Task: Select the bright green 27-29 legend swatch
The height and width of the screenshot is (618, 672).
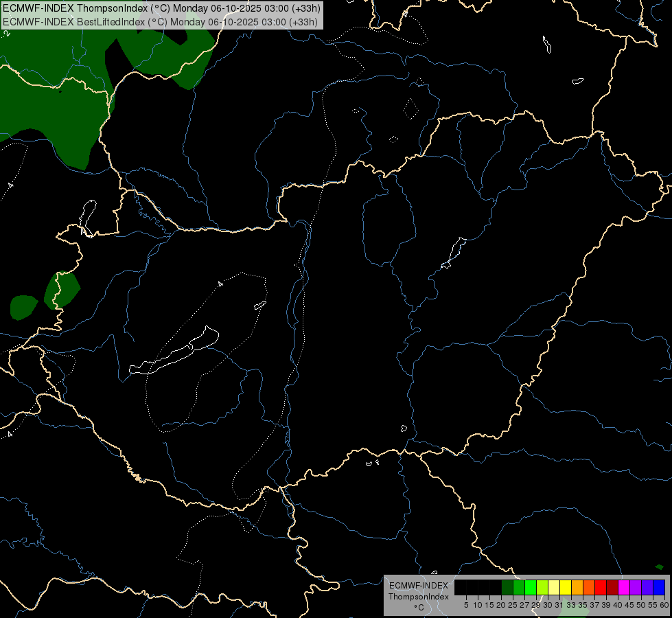Action: 531,587
